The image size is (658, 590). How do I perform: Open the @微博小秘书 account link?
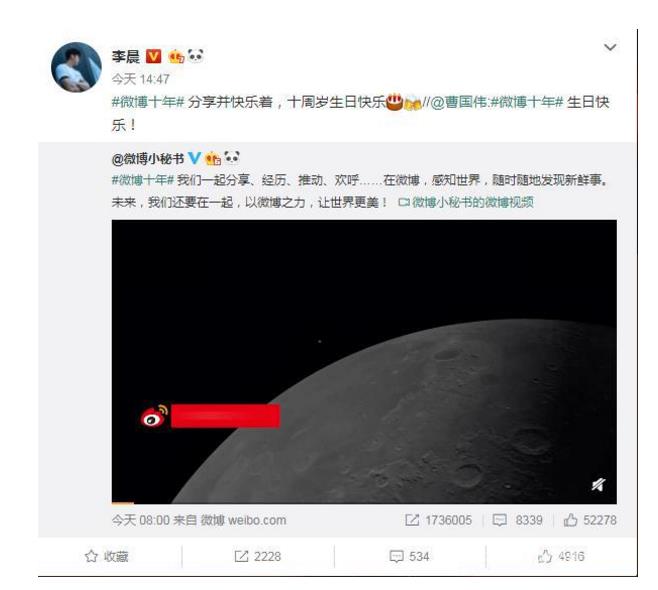coord(148,159)
